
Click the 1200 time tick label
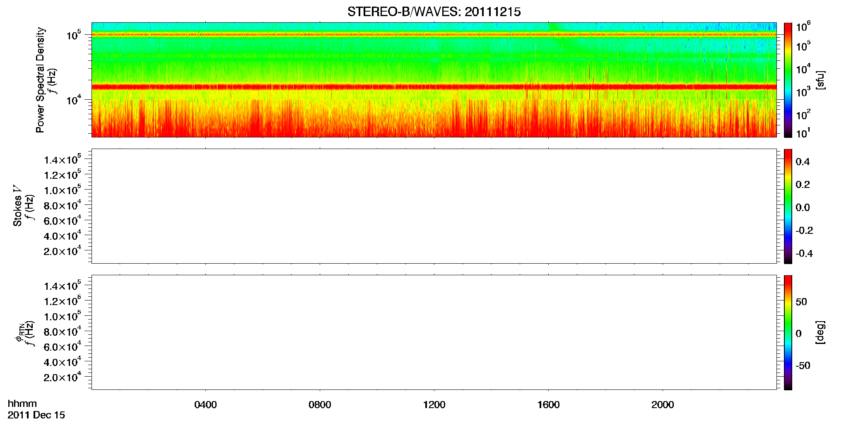click(x=434, y=405)
